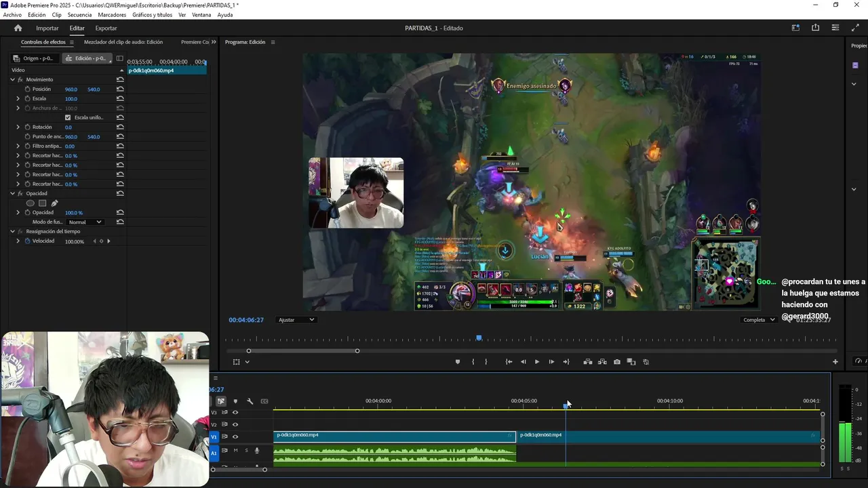Expand the Escala property
This screenshot has width=868, height=488.
(x=18, y=98)
